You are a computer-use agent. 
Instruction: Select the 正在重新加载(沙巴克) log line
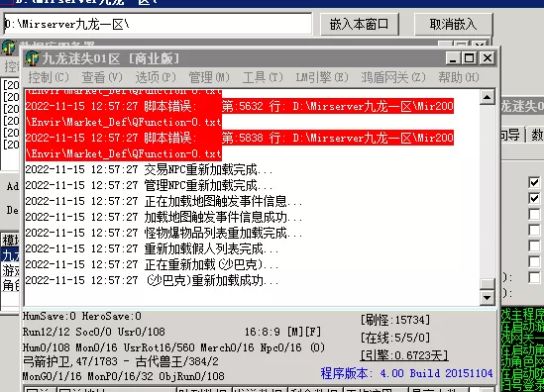click(152, 265)
